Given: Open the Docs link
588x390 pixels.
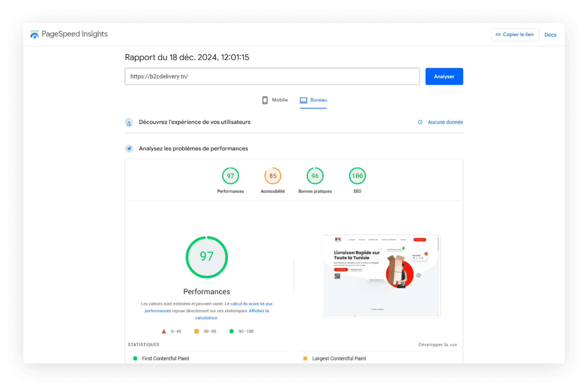Looking at the screenshot, I should coord(550,35).
